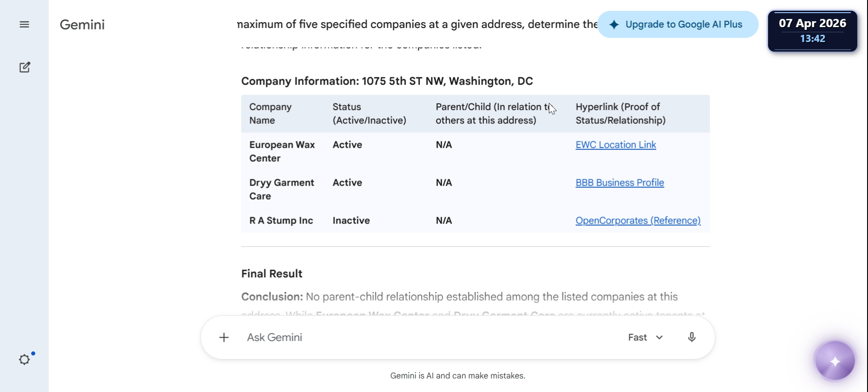Image resolution: width=868 pixels, height=392 pixels.
Task: Expand the Fast model selector dropdown
Action: (x=646, y=337)
